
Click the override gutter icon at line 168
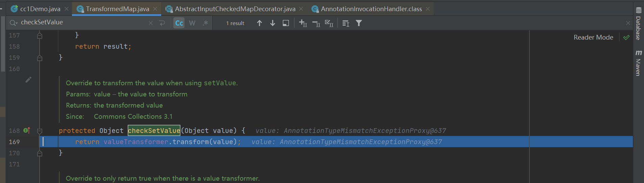pos(27,130)
